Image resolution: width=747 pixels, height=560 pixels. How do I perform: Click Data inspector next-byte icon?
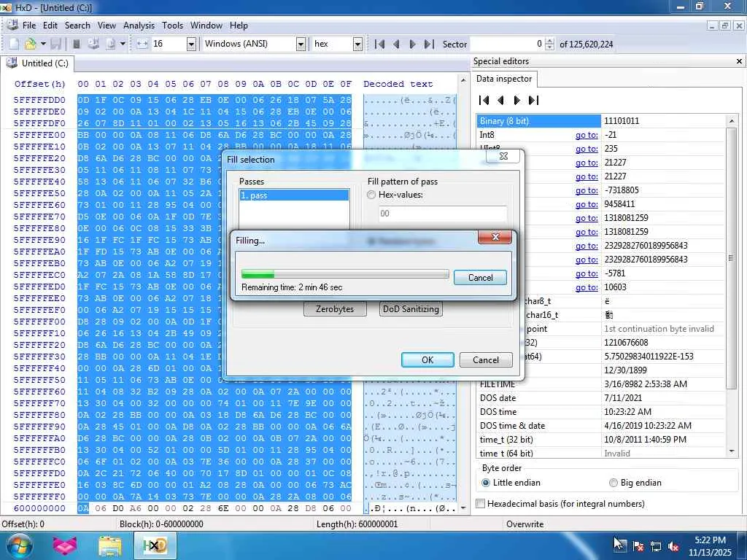pos(517,100)
